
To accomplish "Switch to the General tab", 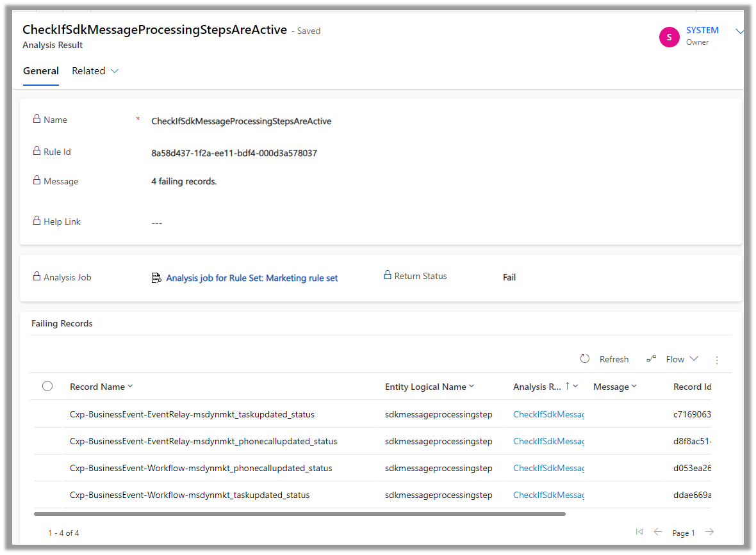I will [41, 71].
